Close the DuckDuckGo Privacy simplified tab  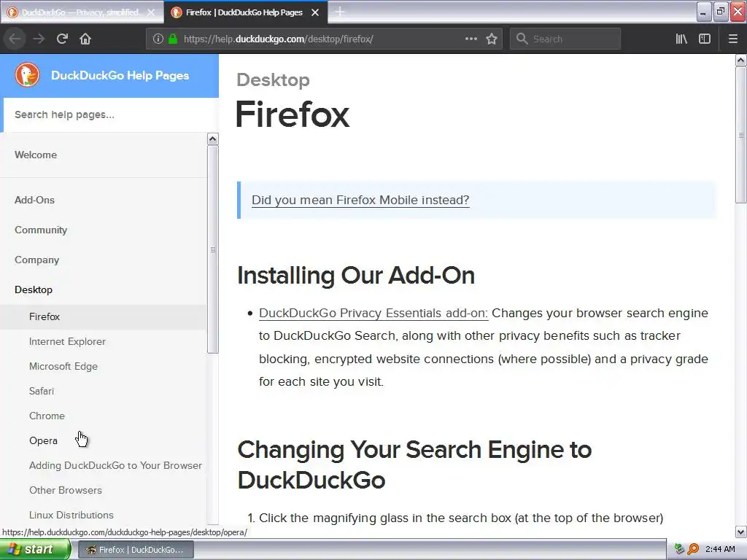pos(151,12)
